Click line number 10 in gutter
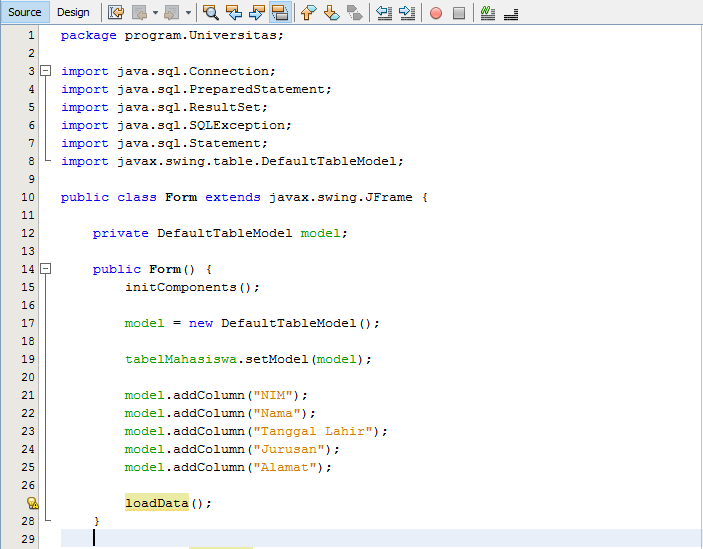703x549 pixels. (28, 197)
